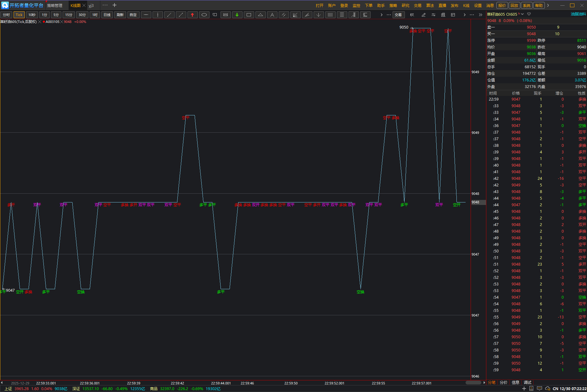Viewport: 587px width, 392px height.
Task: Switch chart to 分时 view
Action: point(6,15)
